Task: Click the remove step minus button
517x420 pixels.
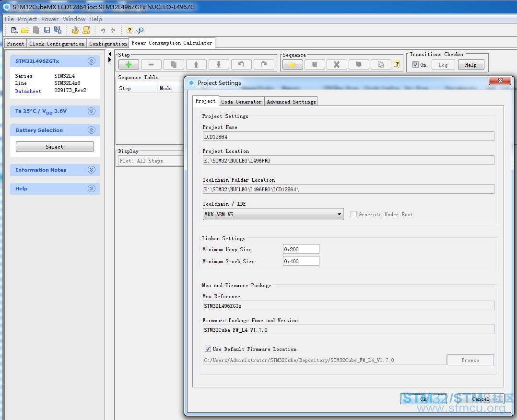Action: coord(151,65)
